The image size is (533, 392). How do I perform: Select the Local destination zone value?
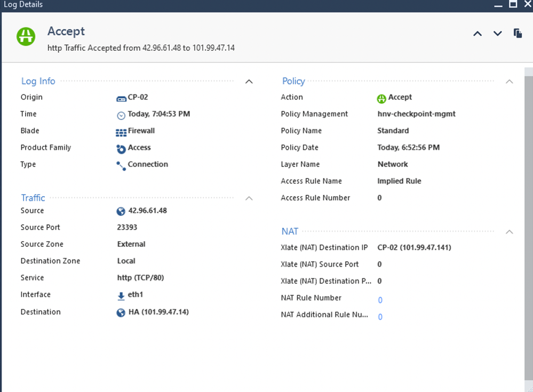tap(126, 261)
